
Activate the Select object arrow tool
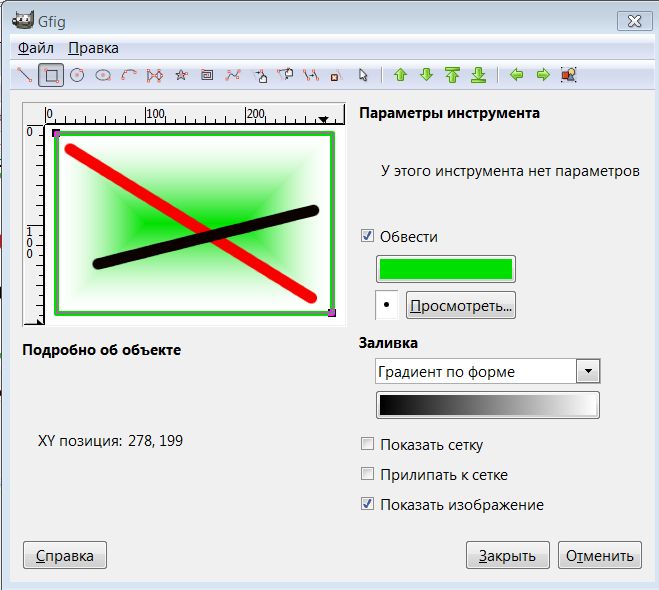(x=363, y=75)
